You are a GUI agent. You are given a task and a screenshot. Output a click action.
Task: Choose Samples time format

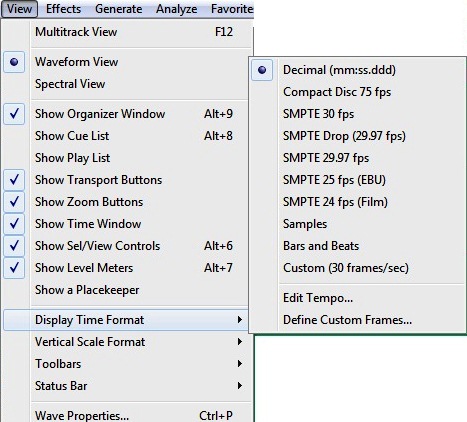(x=357, y=224)
